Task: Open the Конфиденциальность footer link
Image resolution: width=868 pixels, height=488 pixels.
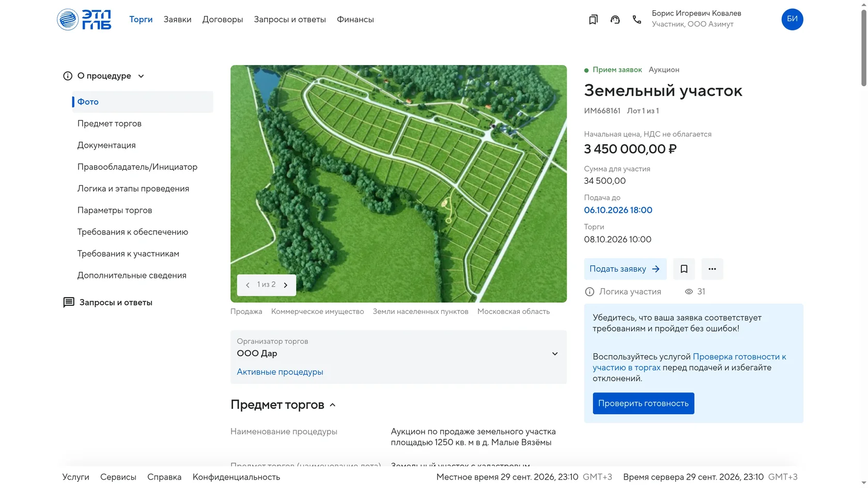Action: point(236,477)
